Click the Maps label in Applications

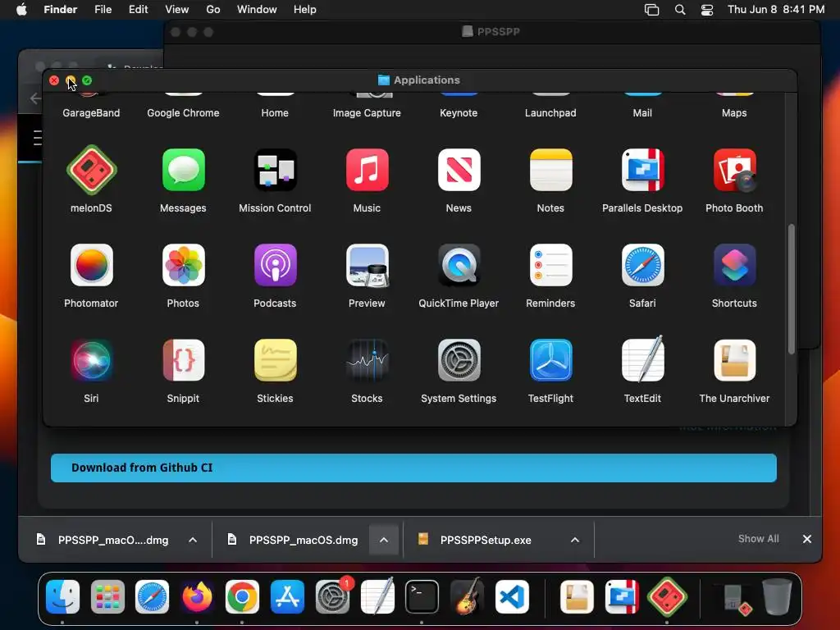pos(734,113)
